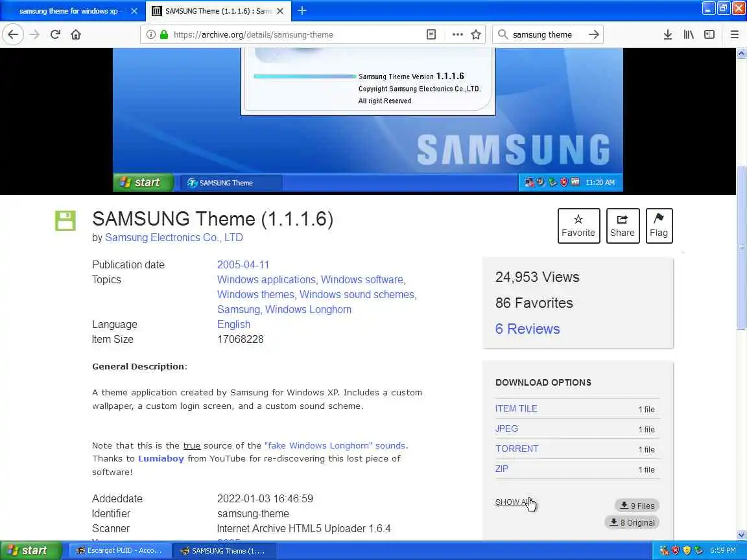Click the yellow shield tray icon

687,550
